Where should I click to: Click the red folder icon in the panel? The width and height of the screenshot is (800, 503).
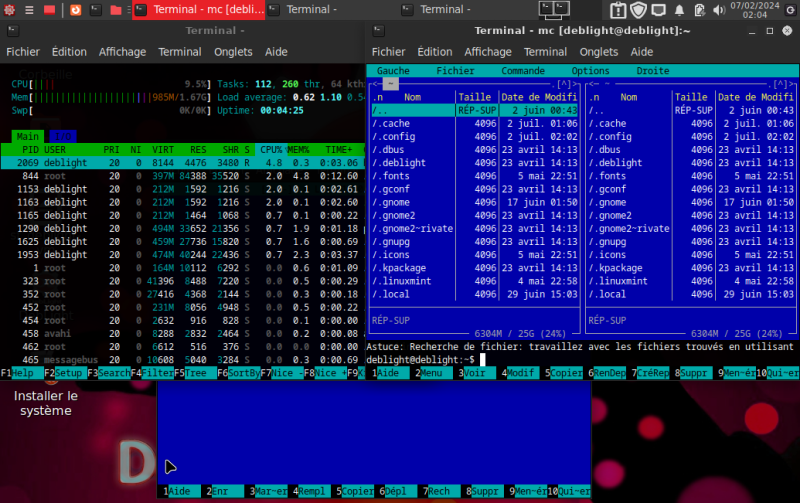pyautogui.click(x=116, y=10)
